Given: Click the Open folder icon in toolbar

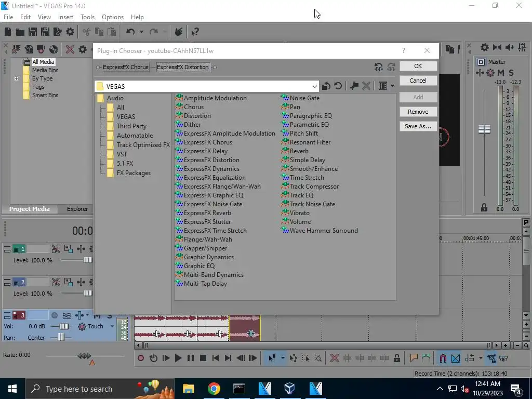Looking at the screenshot, I should pos(20,32).
